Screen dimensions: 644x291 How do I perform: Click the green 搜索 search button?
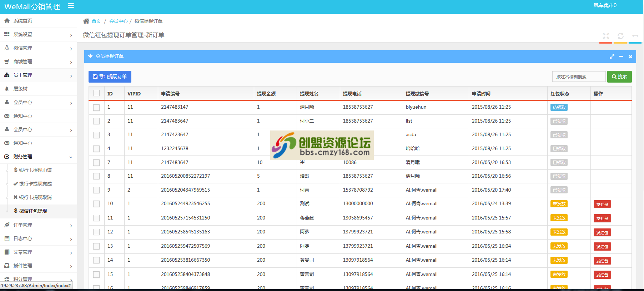619,77
